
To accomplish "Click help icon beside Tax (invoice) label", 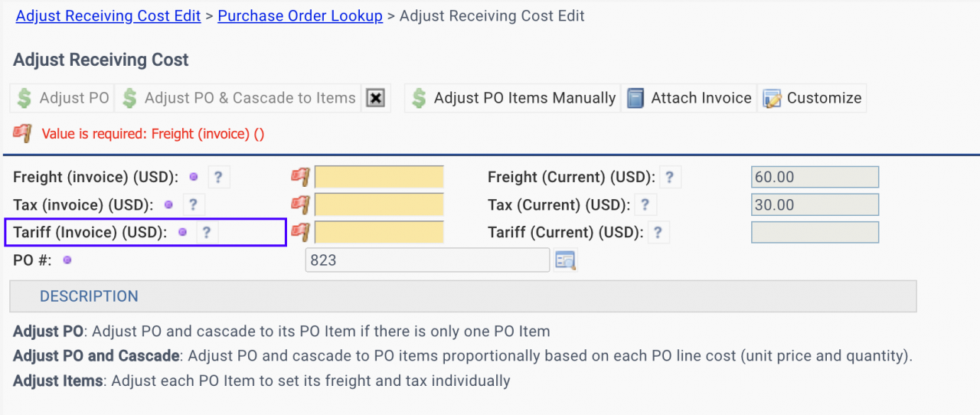I will [x=193, y=205].
